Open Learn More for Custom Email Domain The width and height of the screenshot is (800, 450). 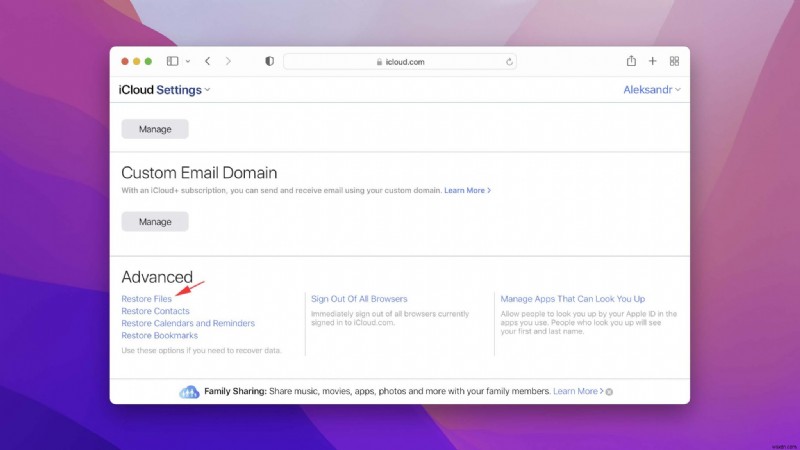[467, 190]
